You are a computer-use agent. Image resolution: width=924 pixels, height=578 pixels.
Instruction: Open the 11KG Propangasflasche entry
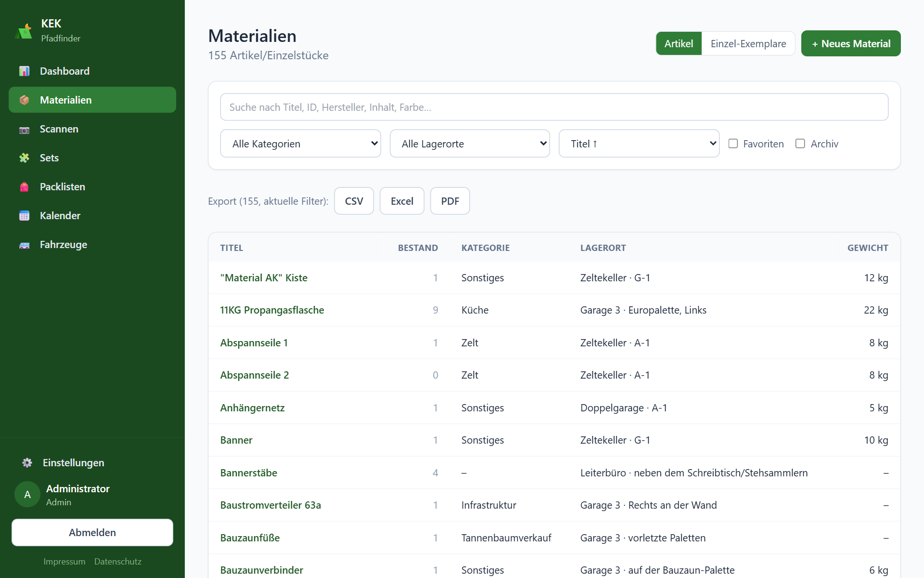tap(272, 310)
